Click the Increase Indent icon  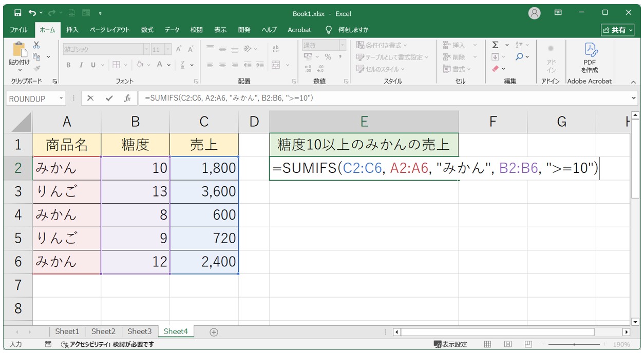[x=260, y=65]
